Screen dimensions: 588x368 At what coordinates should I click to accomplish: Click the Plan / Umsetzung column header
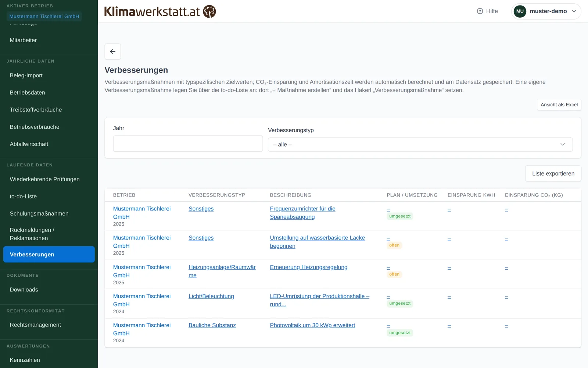click(x=412, y=195)
